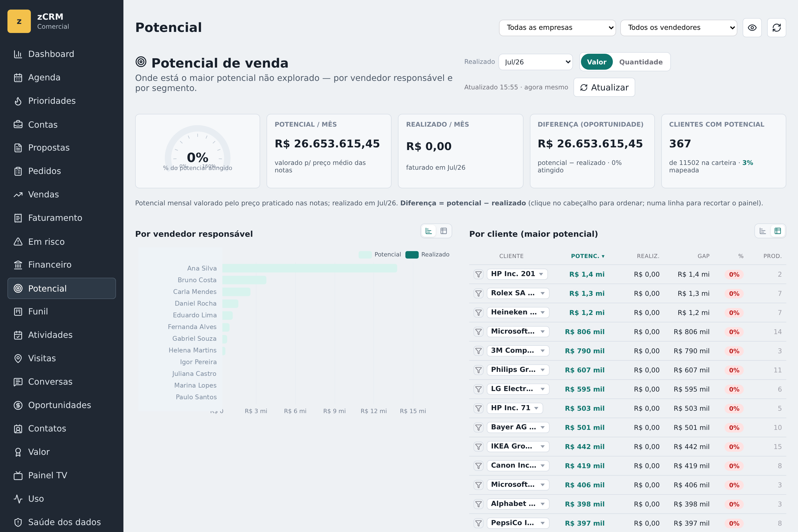Filter by Canon Inc funnel icon
This screenshot has height=532, width=798.
pos(478,466)
